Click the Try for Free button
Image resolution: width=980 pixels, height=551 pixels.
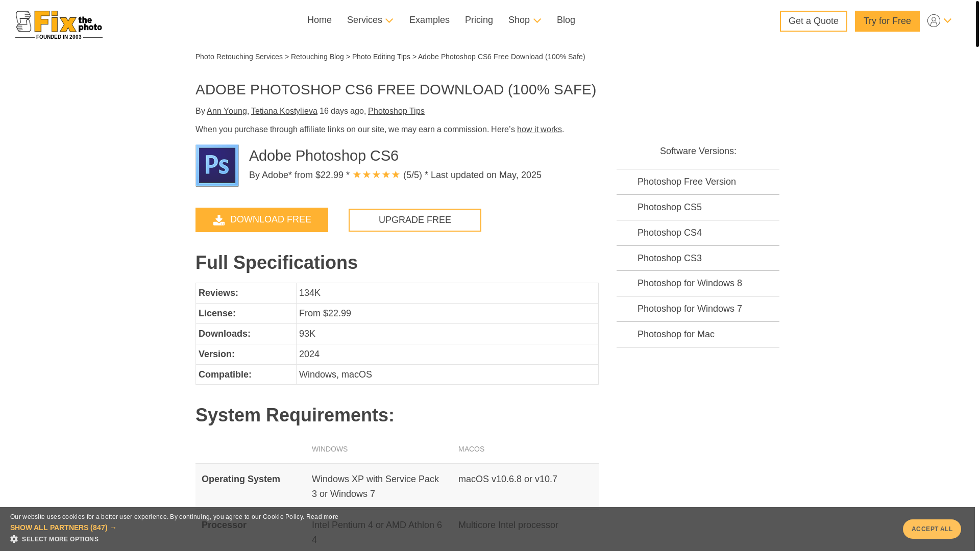[887, 21]
